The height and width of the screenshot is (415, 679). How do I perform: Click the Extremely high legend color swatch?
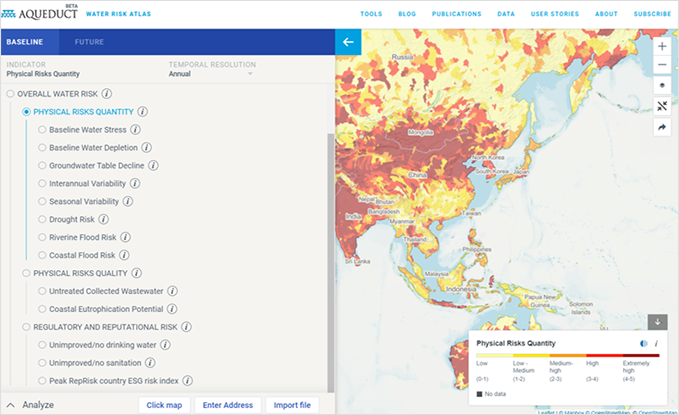coord(640,356)
